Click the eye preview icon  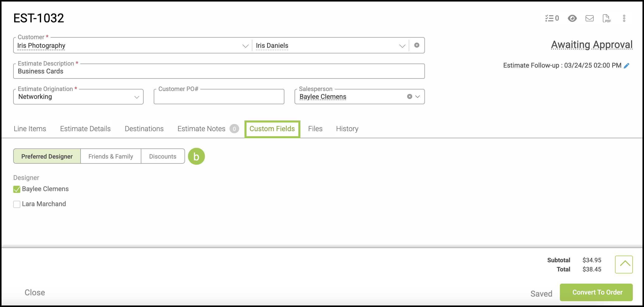(572, 18)
